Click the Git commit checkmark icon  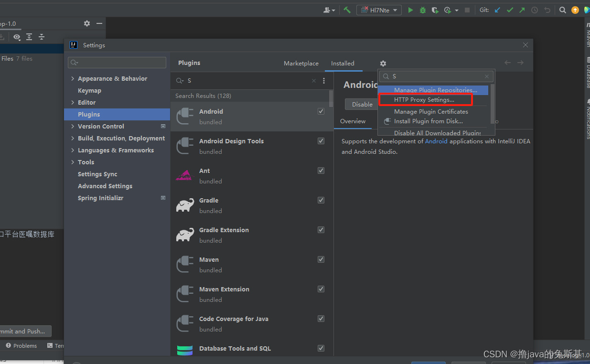tap(510, 10)
